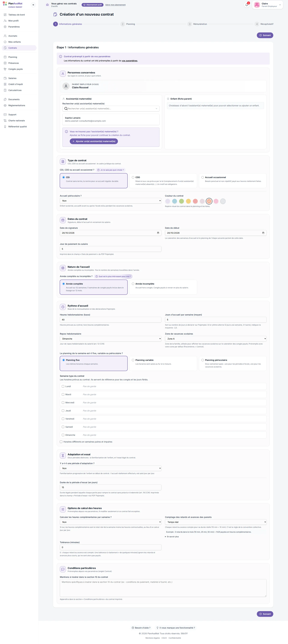Select the Accueil occasionnel radio option
Viewport: 288px width, 644px height.
point(202,177)
